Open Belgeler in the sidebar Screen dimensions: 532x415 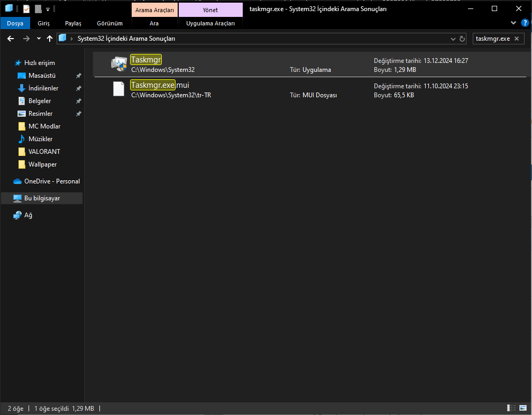tap(39, 101)
